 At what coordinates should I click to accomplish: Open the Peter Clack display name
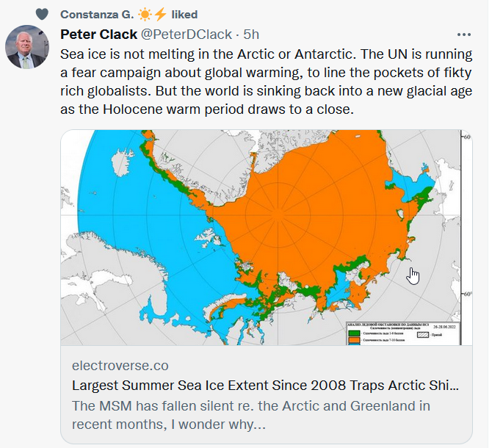click(x=99, y=35)
